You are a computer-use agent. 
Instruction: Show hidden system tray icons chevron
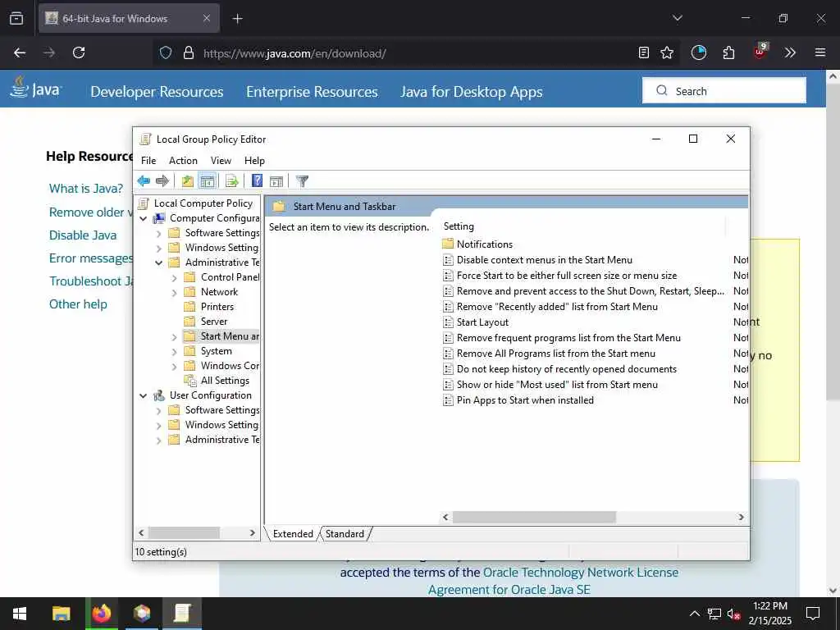tap(694, 614)
